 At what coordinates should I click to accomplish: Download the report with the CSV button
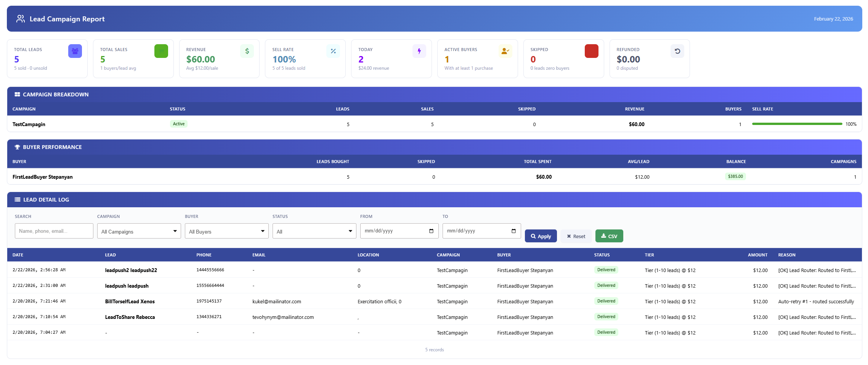(x=609, y=236)
